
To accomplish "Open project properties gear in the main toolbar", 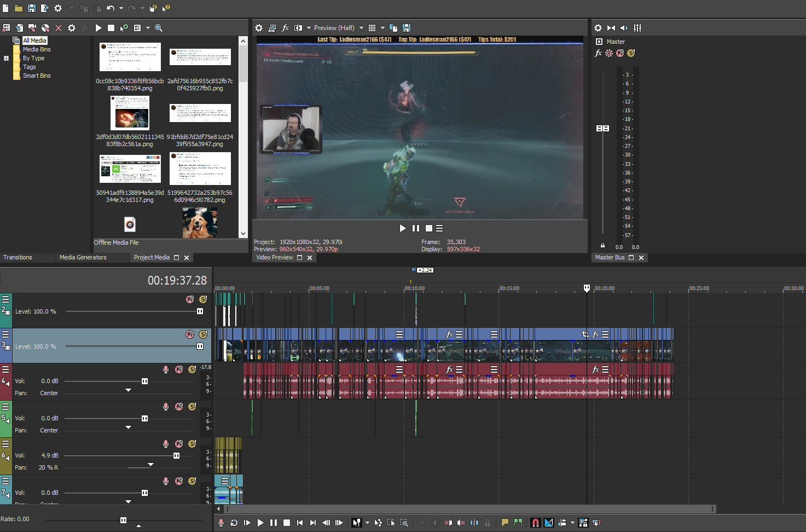I will pos(58,8).
